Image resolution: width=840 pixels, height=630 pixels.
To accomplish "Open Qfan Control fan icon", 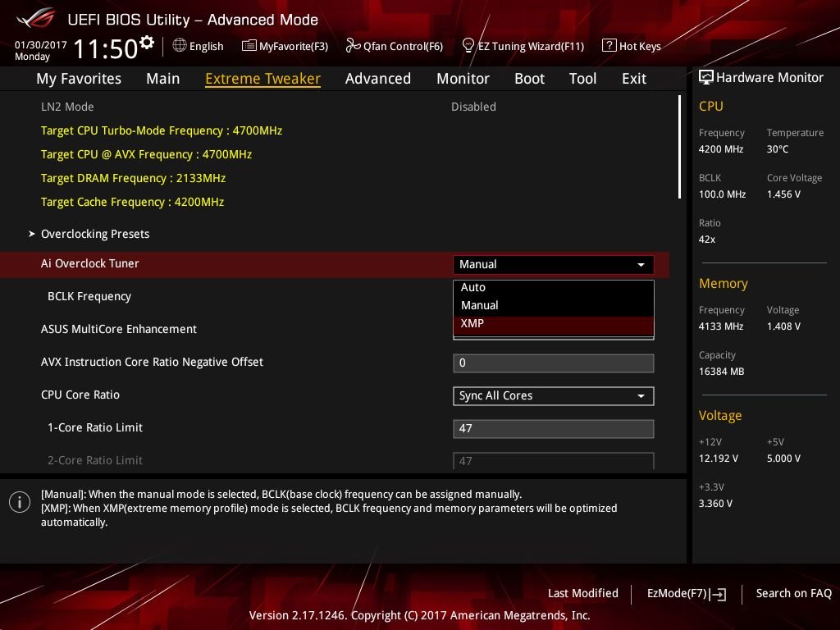I will [353, 46].
